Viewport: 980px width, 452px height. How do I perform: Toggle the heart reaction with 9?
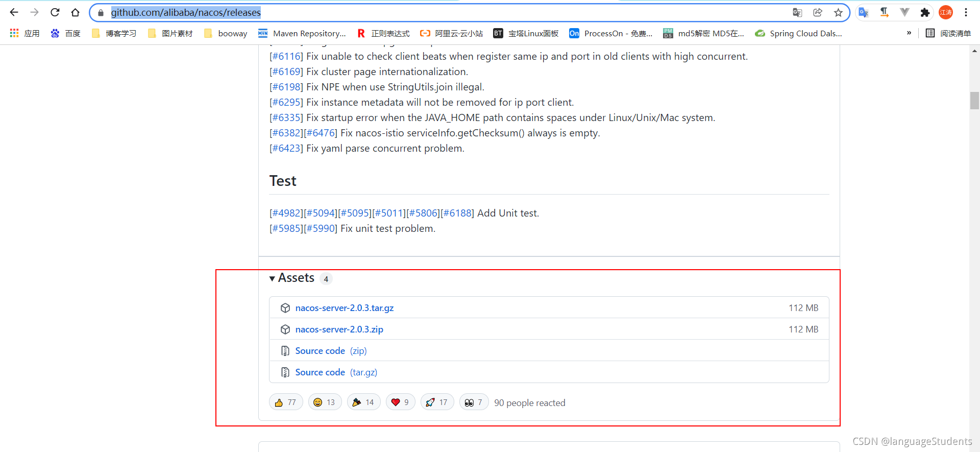(x=400, y=402)
